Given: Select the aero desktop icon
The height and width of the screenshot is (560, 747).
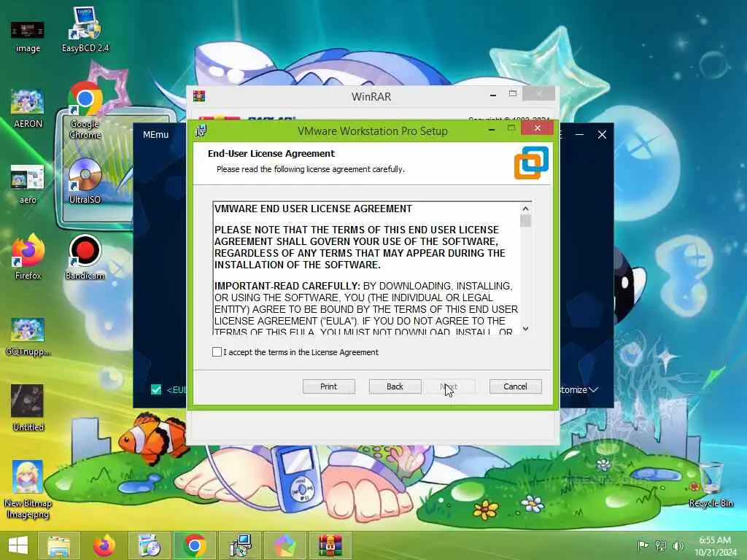Looking at the screenshot, I should pyautogui.click(x=28, y=184).
